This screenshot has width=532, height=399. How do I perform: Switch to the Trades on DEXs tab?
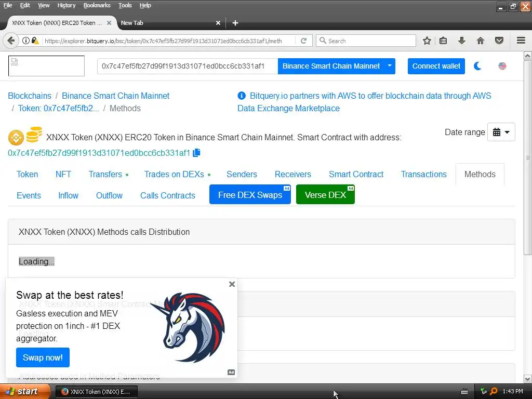(x=177, y=174)
